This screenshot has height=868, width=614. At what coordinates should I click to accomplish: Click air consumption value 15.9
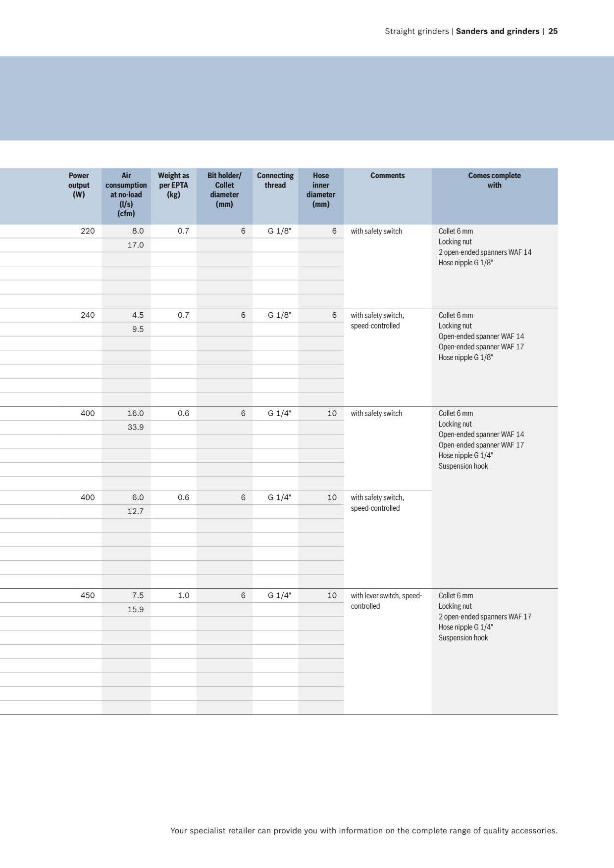(x=136, y=609)
